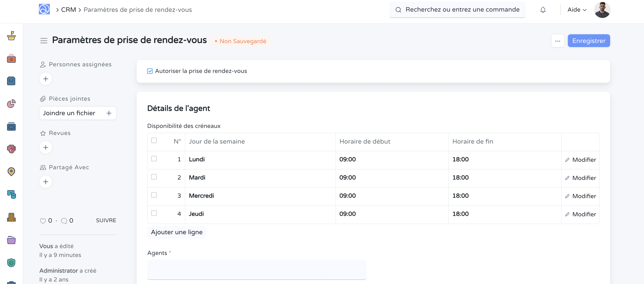
Task: Open the location pin sidebar icon
Action: pyautogui.click(x=11, y=171)
